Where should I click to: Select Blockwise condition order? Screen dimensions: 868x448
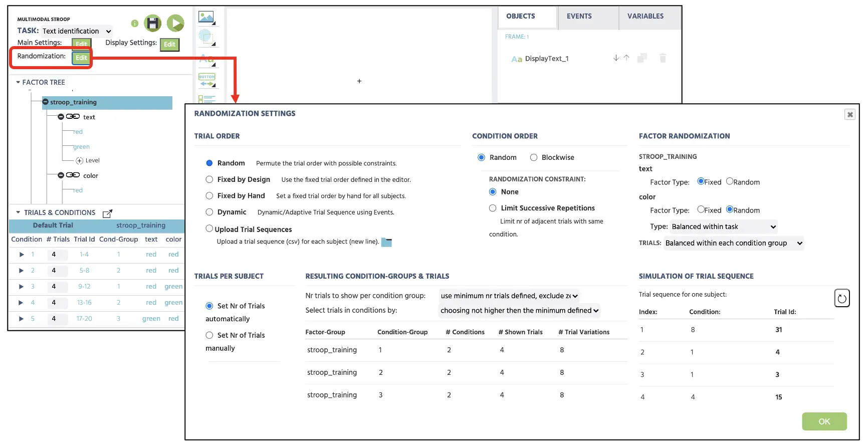pyautogui.click(x=534, y=157)
